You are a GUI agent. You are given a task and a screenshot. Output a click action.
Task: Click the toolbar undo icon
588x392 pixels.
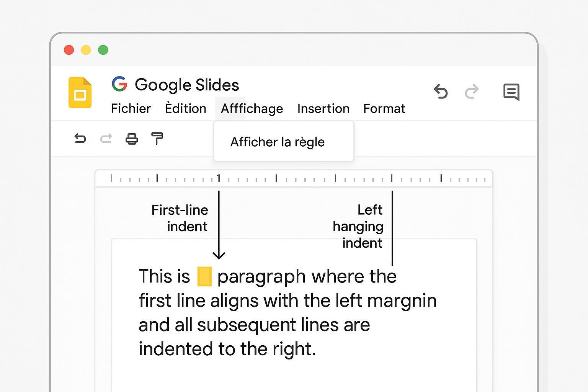click(80, 138)
